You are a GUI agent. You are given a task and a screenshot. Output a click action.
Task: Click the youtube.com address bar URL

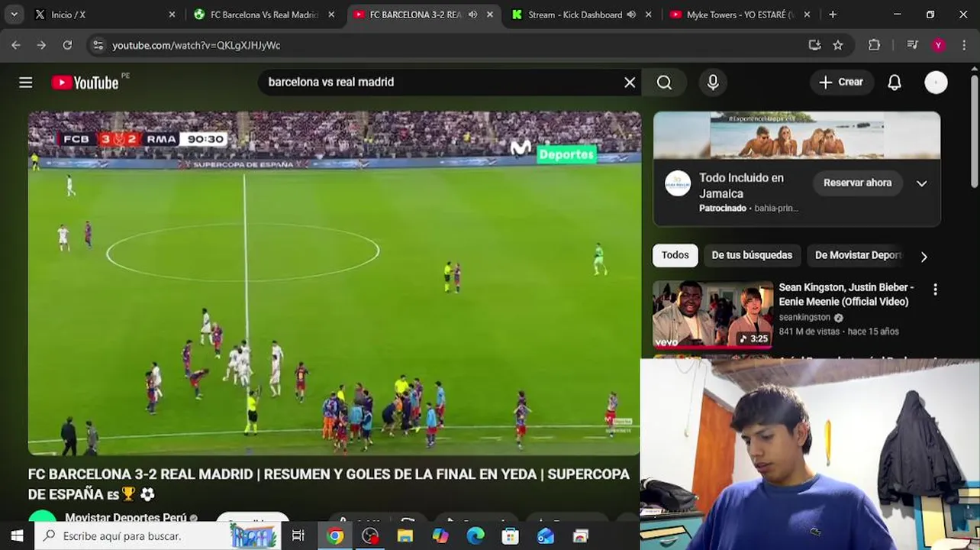(x=196, y=45)
